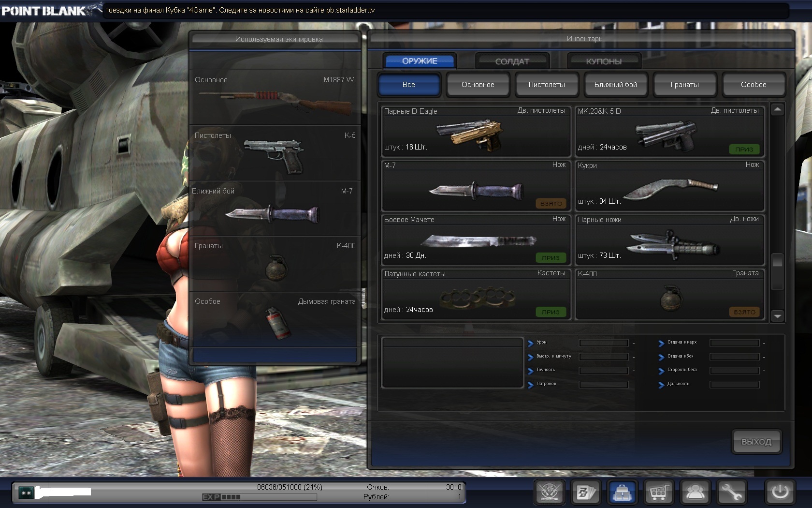Click the 'Отдача вбок' stat label
Screen dimensions: 812x508
point(681,356)
